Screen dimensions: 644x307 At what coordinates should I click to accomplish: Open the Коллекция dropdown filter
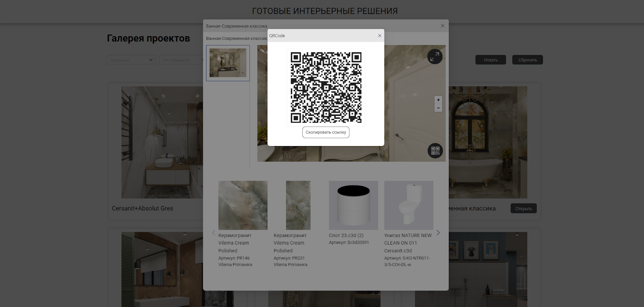[131, 60]
